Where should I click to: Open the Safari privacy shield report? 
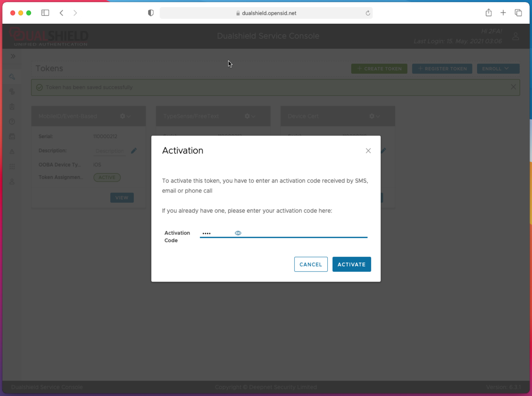[x=151, y=13]
